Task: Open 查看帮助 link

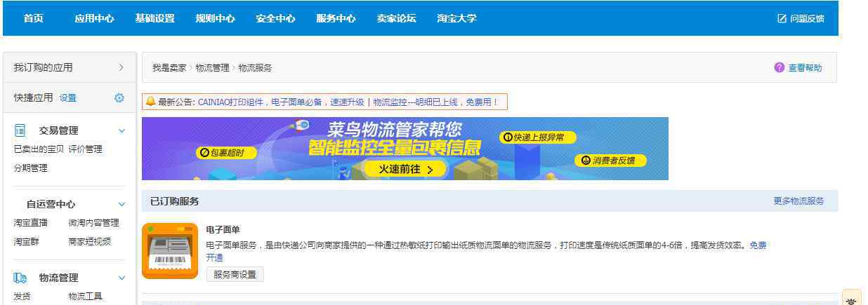Action: [x=805, y=68]
